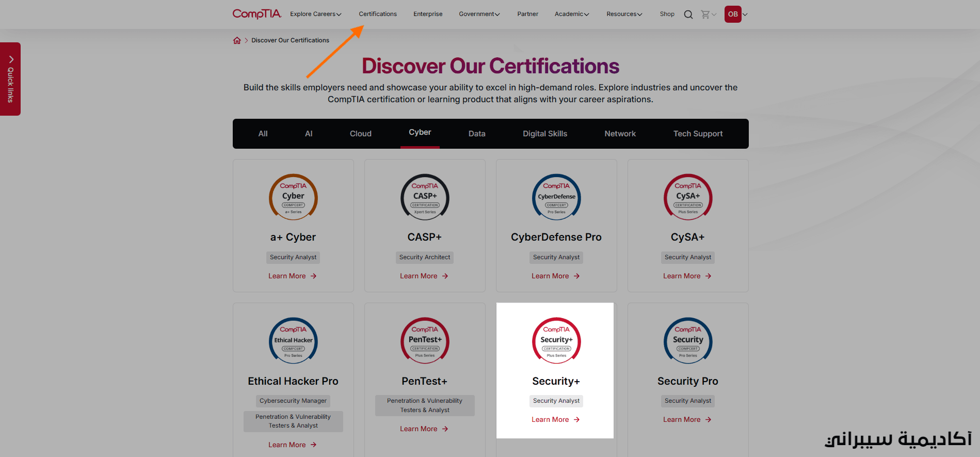Open the user account dropdown chevron
Viewport: 980px width, 457px height.
point(745,14)
